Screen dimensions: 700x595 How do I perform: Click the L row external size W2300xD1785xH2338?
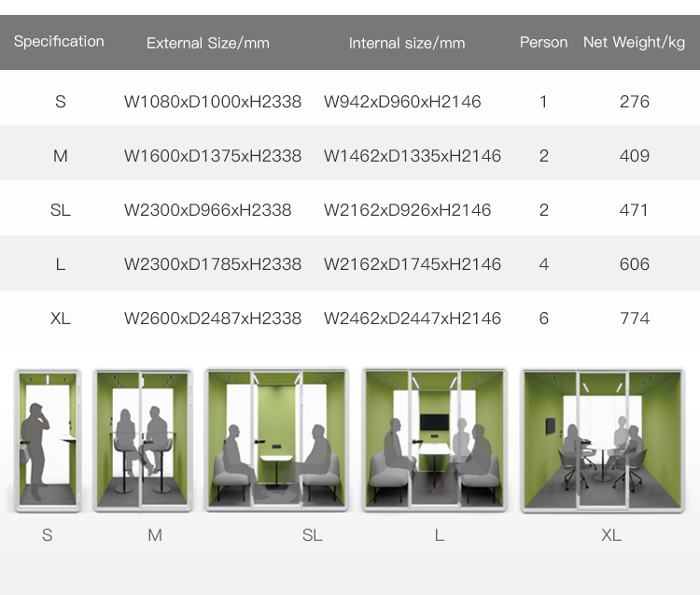(213, 264)
